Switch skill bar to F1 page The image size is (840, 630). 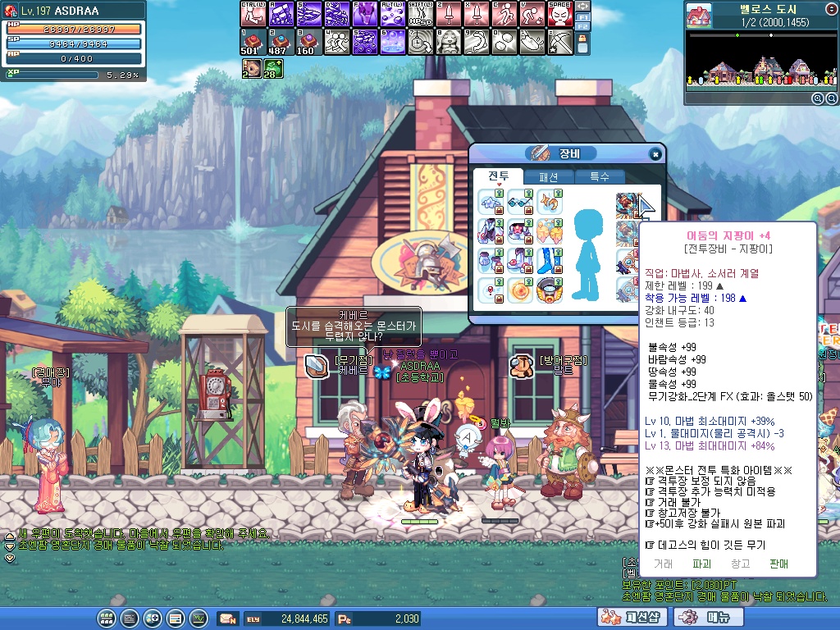click(583, 17)
